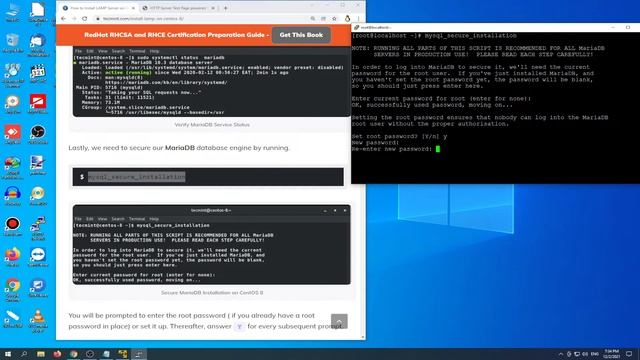Open the browser profile avatar
Viewport: 640px width, 360px height.
click(x=347, y=18)
